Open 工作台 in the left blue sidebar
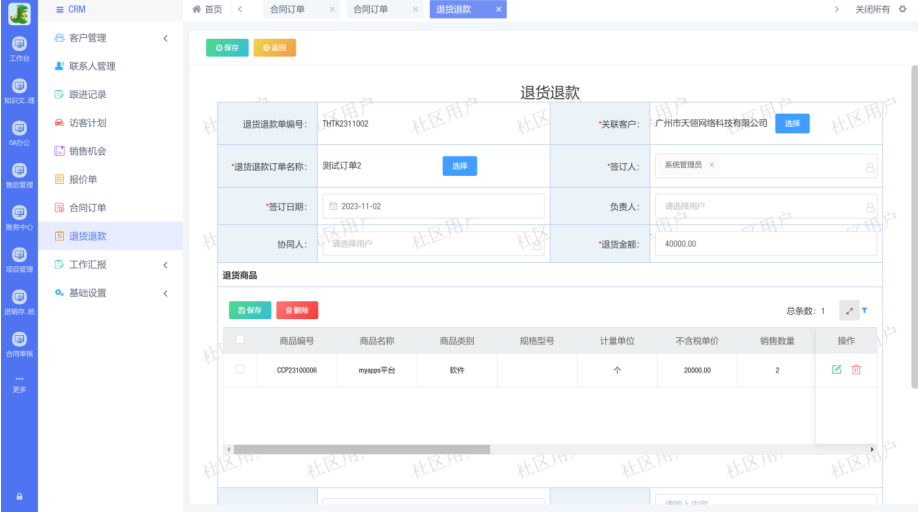This screenshot has height=512, width=918. tap(19, 48)
